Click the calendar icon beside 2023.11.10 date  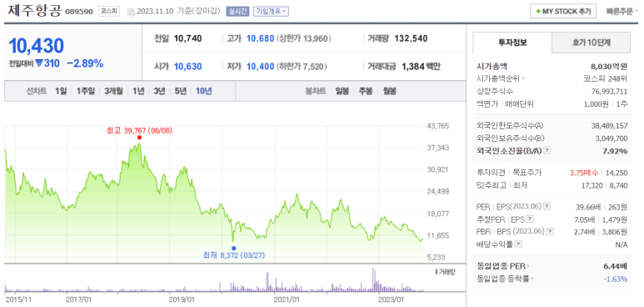[131, 12]
